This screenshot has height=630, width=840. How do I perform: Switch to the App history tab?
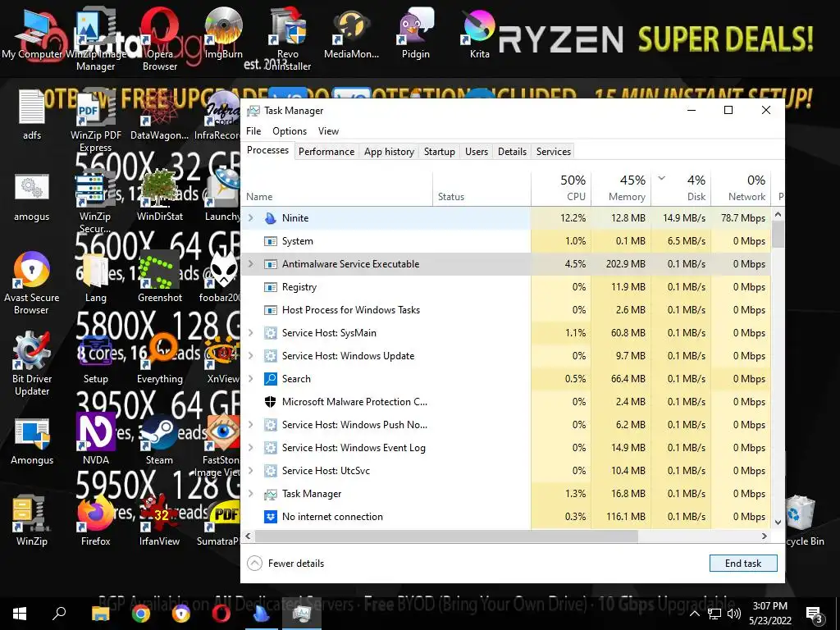389,152
